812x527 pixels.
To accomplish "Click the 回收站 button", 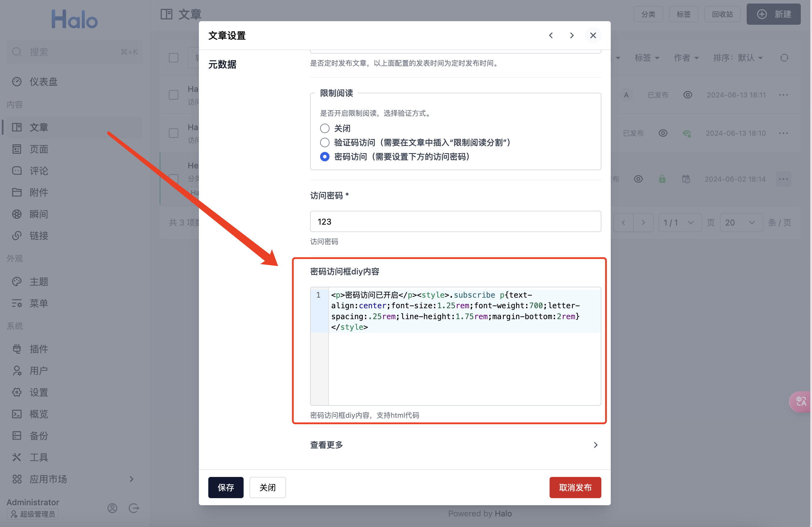I will click(x=722, y=14).
